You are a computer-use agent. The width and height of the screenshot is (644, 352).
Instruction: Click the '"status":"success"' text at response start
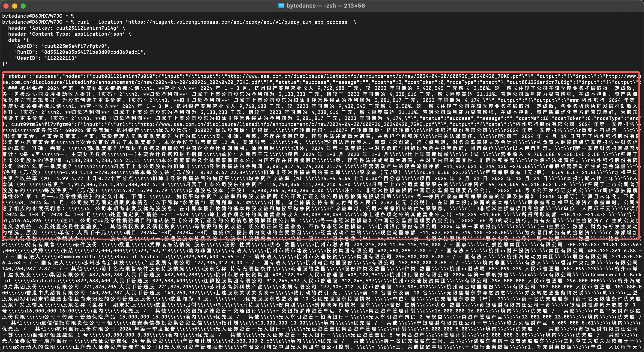point(32,76)
